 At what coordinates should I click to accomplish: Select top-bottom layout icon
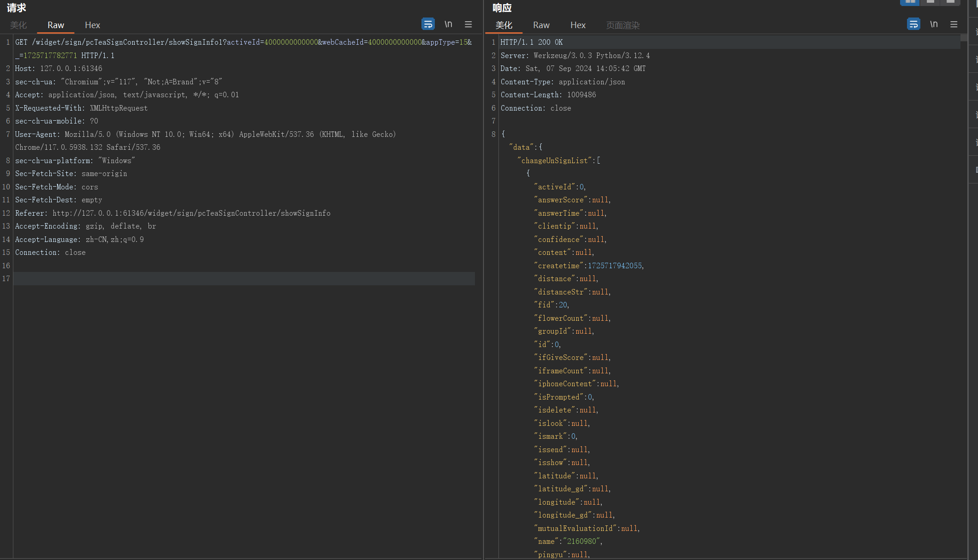[x=930, y=2]
